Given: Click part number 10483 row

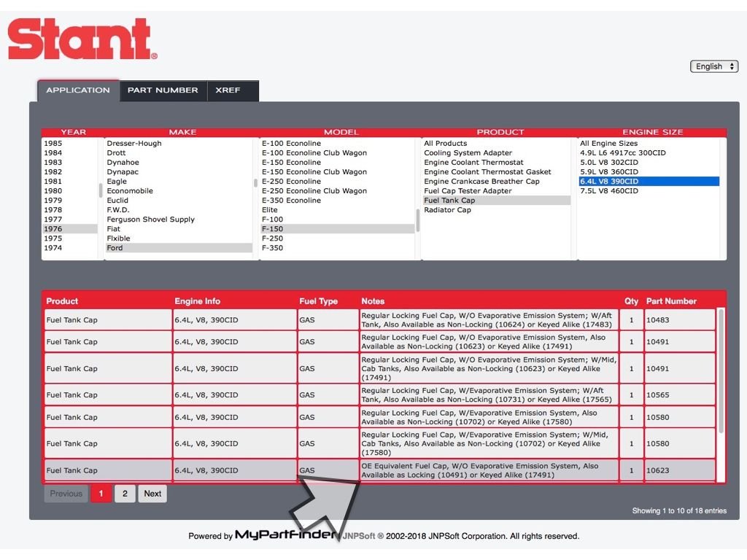Looking at the screenshot, I should tap(658, 320).
